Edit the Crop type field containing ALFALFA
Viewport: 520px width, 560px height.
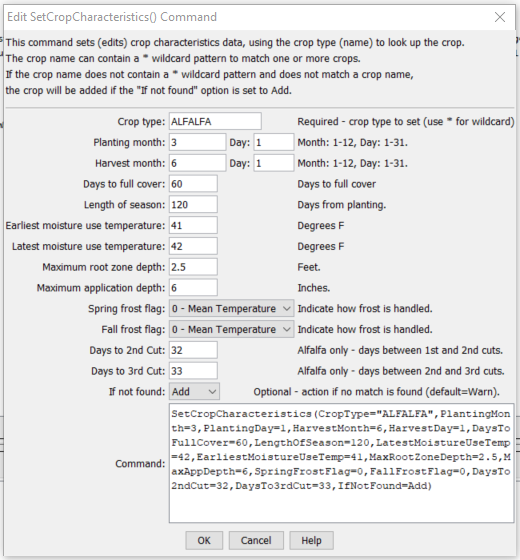click(x=215, y=121)
